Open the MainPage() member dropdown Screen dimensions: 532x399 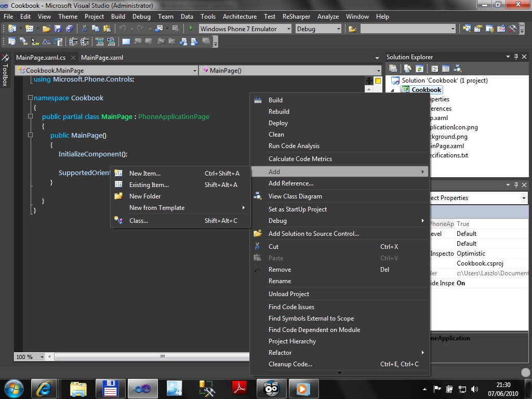click(x=378, y=71)
